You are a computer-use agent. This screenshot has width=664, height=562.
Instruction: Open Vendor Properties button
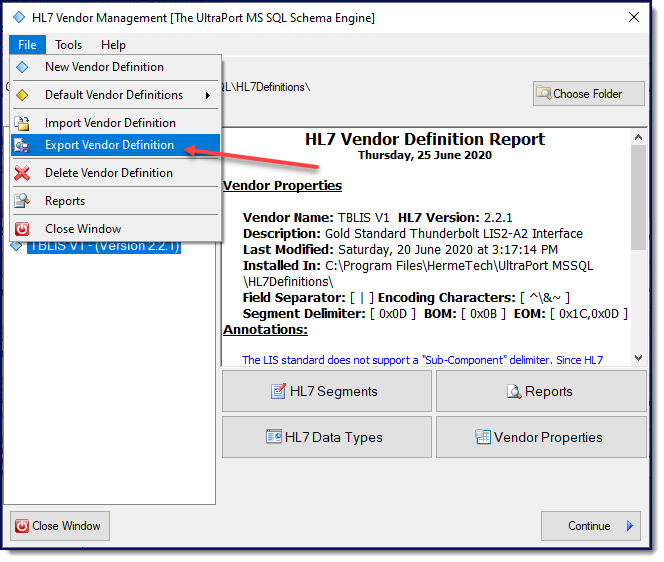(x=541, y=437)
